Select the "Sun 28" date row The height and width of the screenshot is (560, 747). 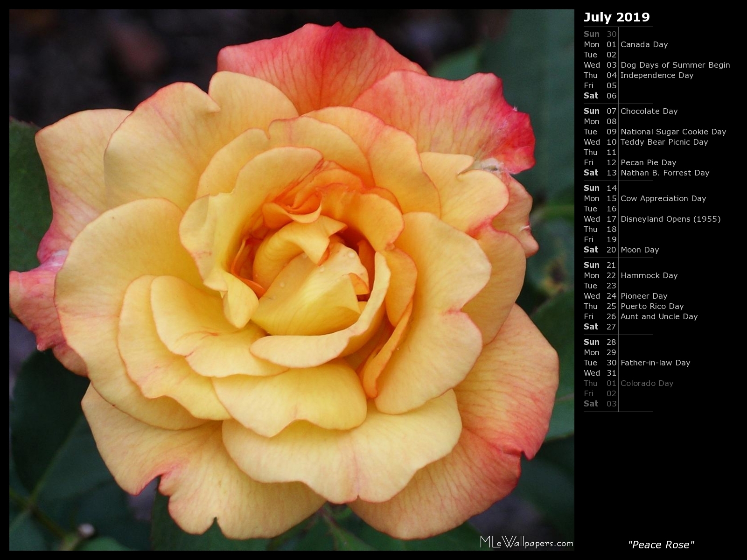(600, 342)
